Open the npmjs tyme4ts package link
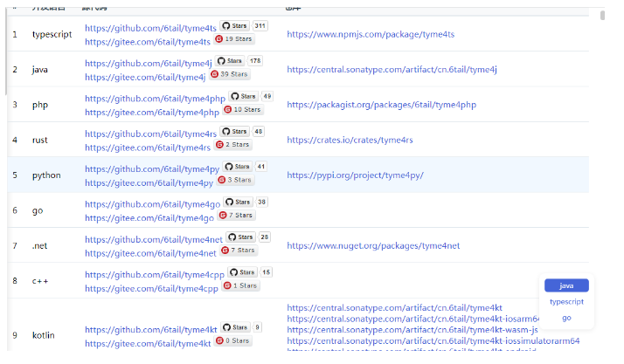 pyautogui.click(x=371, y=34)
